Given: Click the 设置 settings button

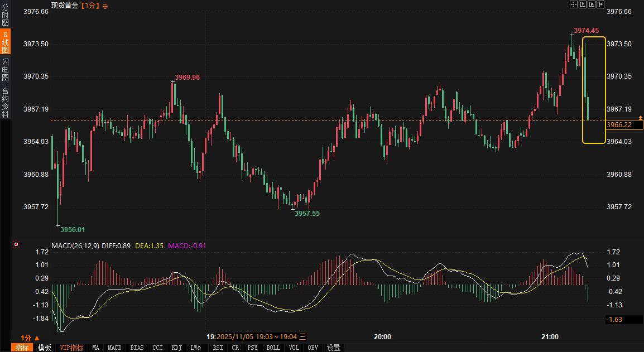Looking at the screenshot, I should coord(333,348).
